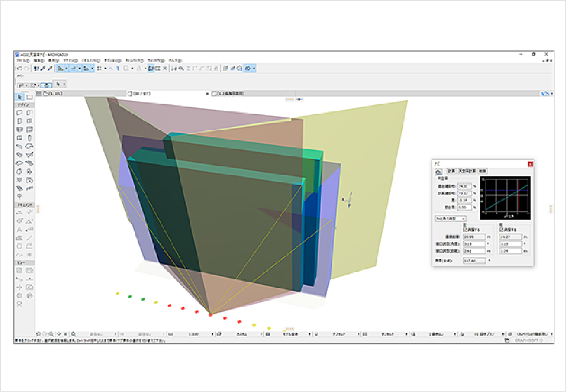Click the globe icon at the toolbox bottom
566x392 pixels.
(19, 296)
